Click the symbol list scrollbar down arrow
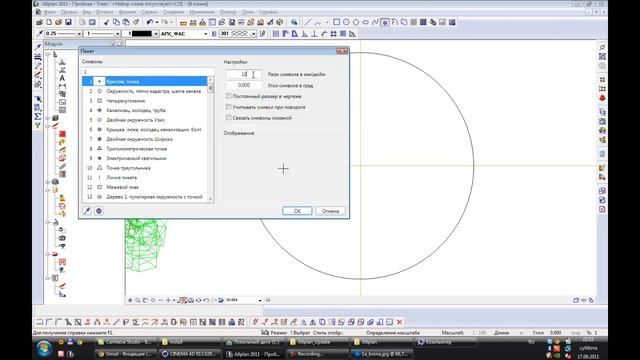 (x=211, y=199)
